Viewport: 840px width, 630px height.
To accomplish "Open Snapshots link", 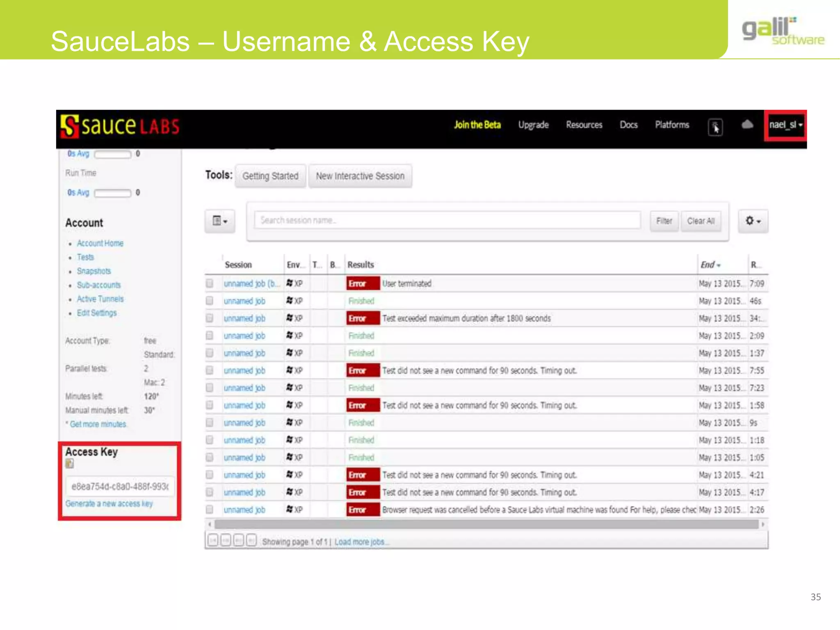I will coord(94,271).
